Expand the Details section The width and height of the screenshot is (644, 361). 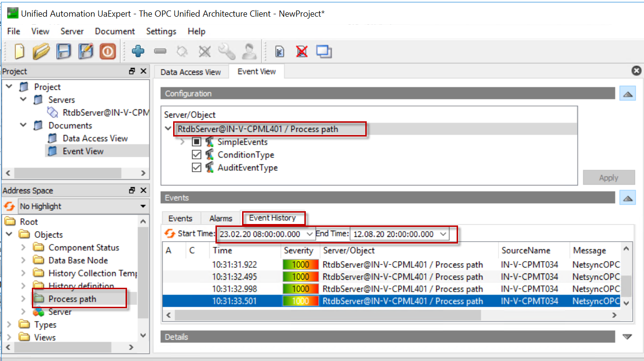click(x=627, y=337)
